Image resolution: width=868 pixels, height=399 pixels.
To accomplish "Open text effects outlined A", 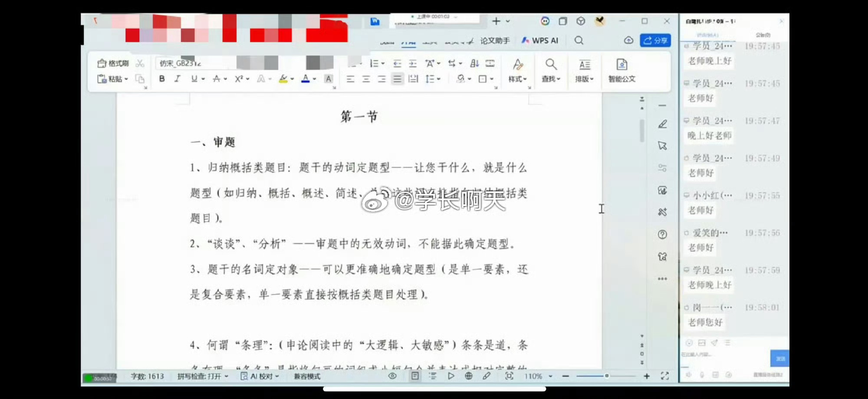I will coord(261,78).
